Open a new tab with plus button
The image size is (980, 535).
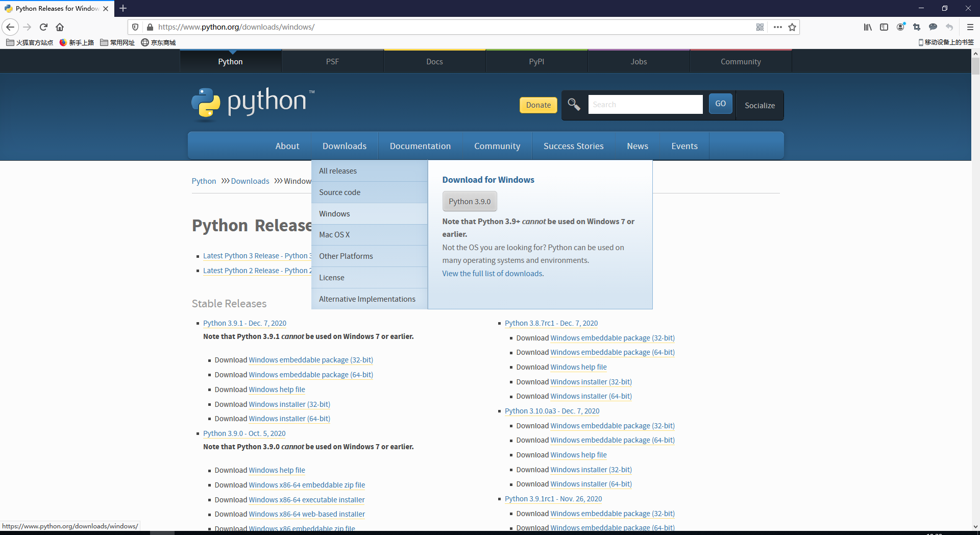pos(123,8)
